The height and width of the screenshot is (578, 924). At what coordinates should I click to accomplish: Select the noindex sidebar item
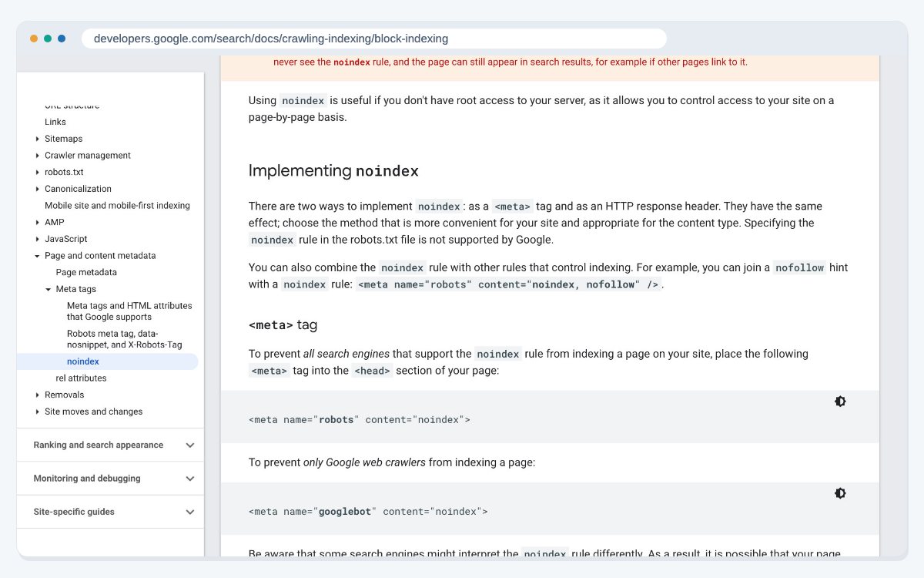pyautogui.click(x=108, y=361)
